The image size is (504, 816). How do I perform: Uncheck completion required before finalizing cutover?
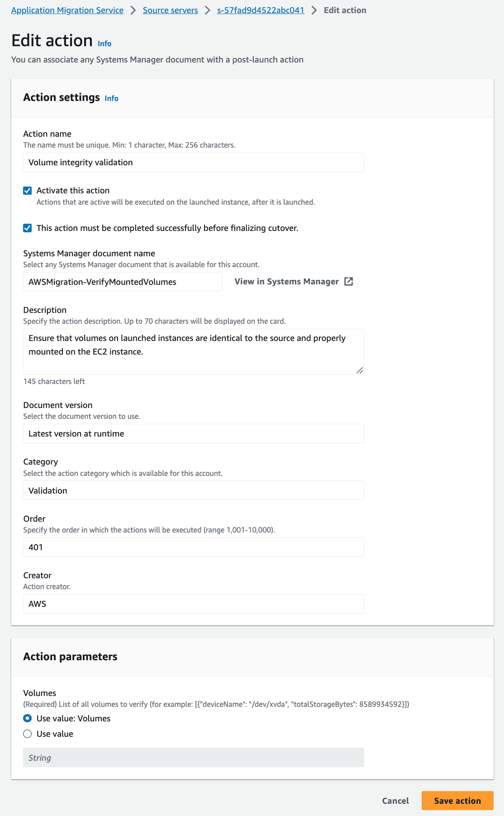click(x=28, y=228)
